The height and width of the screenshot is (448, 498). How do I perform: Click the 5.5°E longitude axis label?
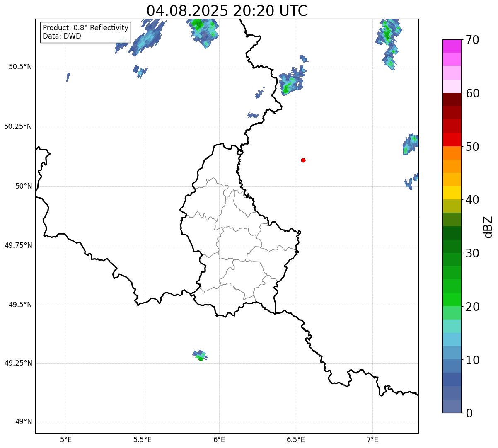(143, 439)
